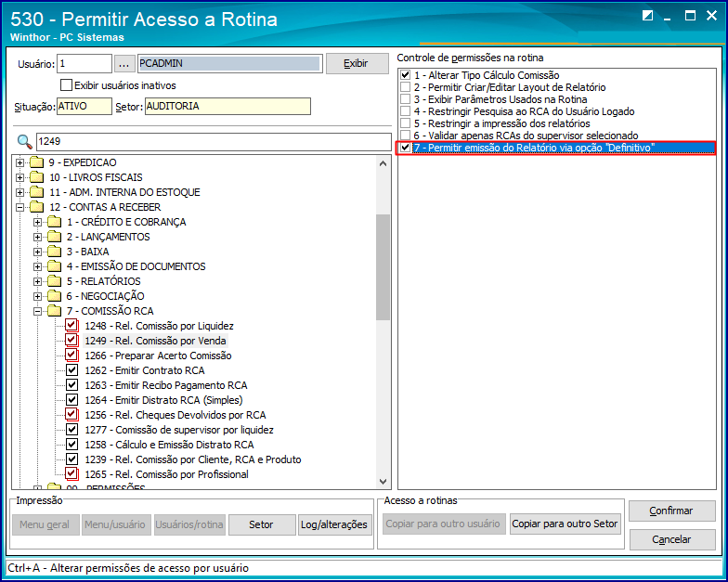
Task: Expand 2 - LANÇAMENTOS subfolder
Action: pyautogui.click(x=37, y=238)
